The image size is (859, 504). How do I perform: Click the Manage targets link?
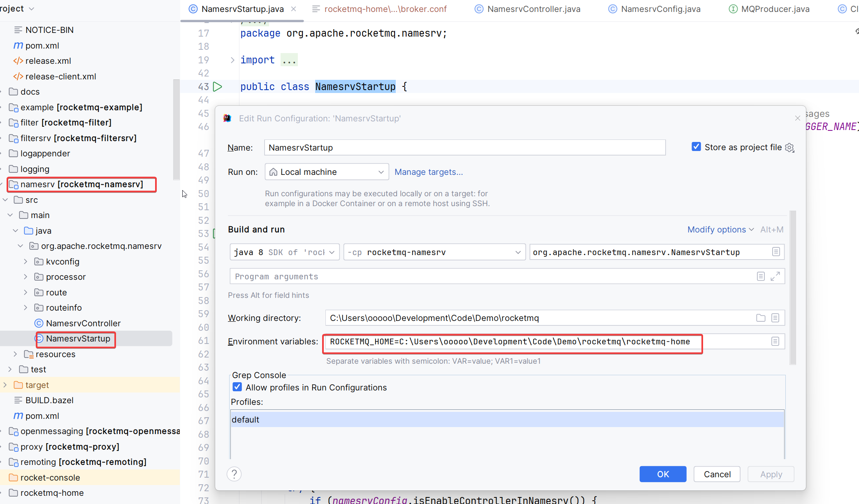(428, 172)
